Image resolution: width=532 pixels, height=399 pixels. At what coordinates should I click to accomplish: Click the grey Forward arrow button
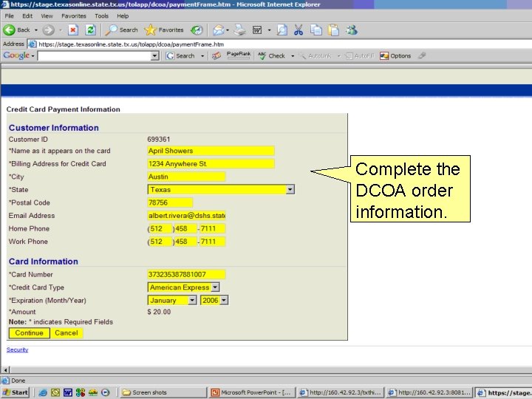tap(48, 30)
